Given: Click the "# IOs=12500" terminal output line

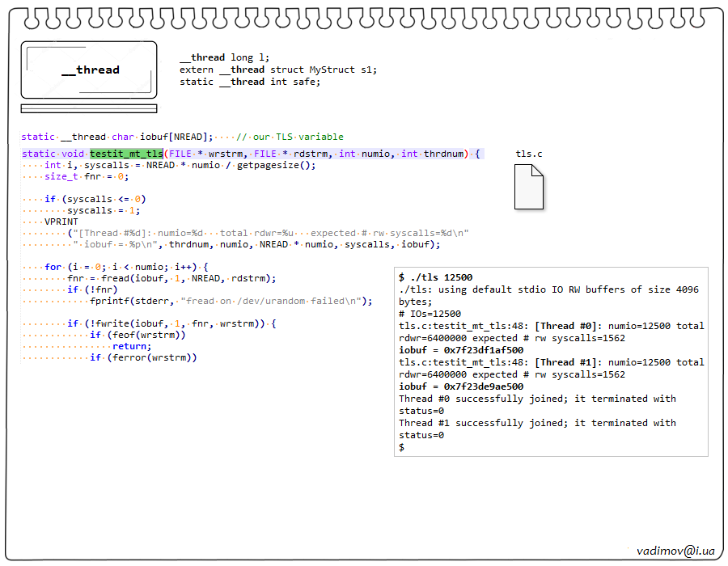Looking at the screenshot, I should pyautogui.click(x=430, y=314).
